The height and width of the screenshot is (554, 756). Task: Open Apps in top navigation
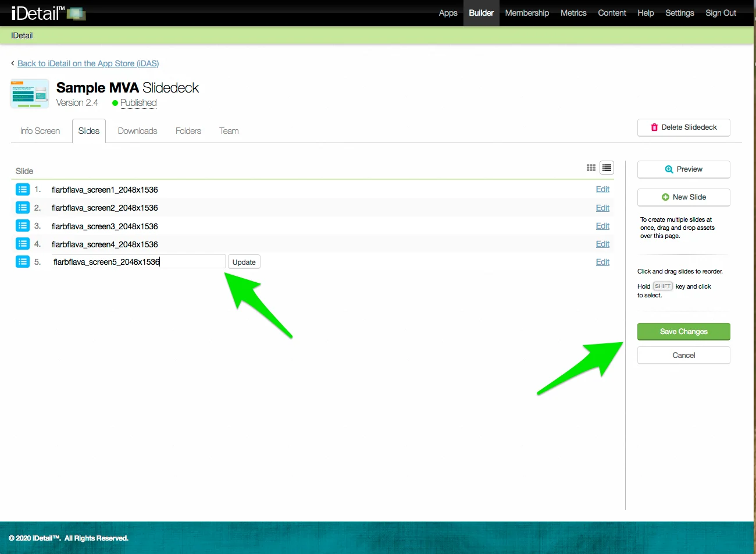[x=448, y=13]
